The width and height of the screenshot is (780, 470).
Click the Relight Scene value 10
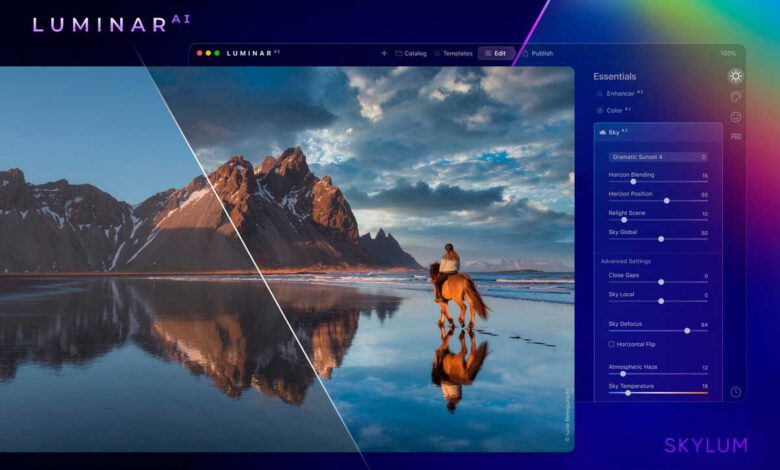click(704, 214)
